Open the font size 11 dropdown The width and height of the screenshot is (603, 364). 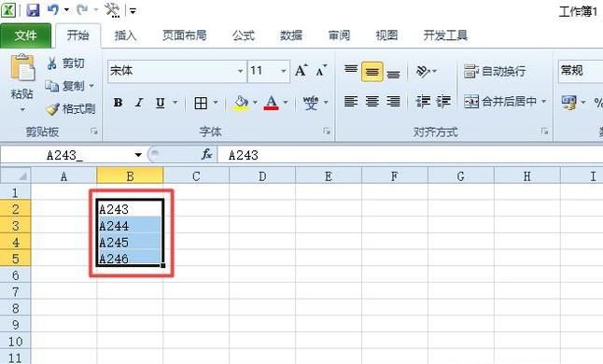(284, 71)
